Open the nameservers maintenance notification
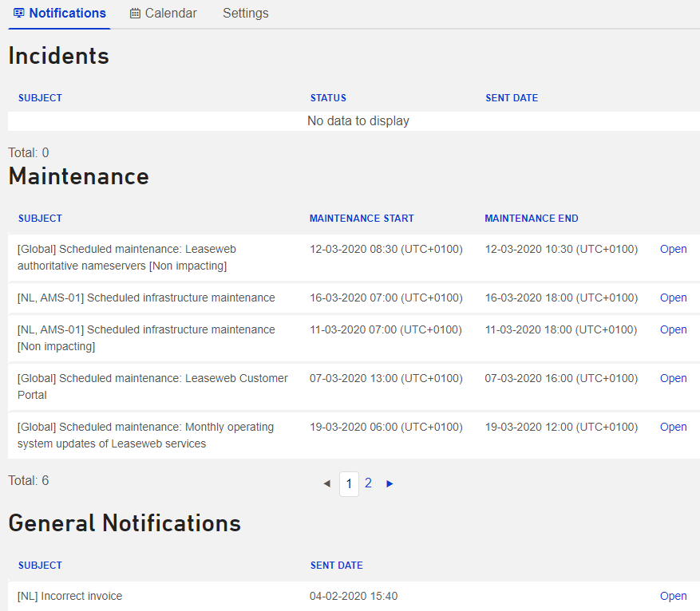Viewport: 700px width, 611px height. pyautogui.click(x=673, y=249)
